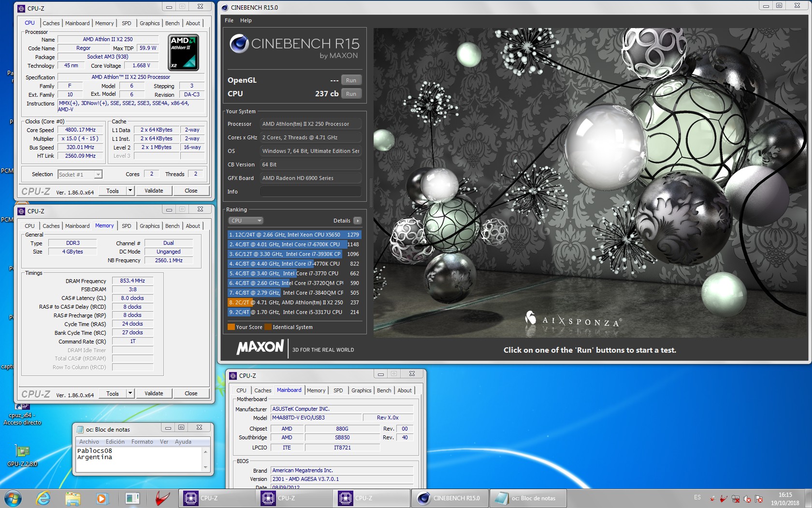Open the Help menu in Cinebench
The image size is (812, 508).
(246, 20)
